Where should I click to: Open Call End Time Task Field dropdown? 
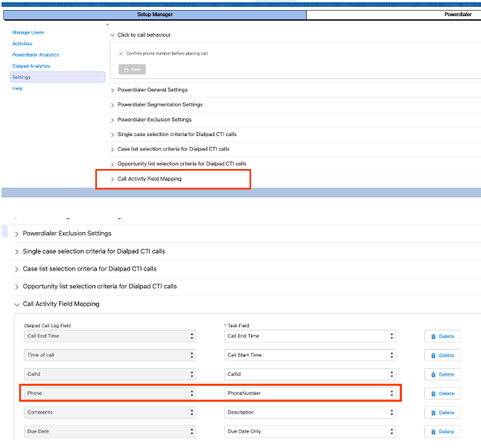tap(310, 337)
